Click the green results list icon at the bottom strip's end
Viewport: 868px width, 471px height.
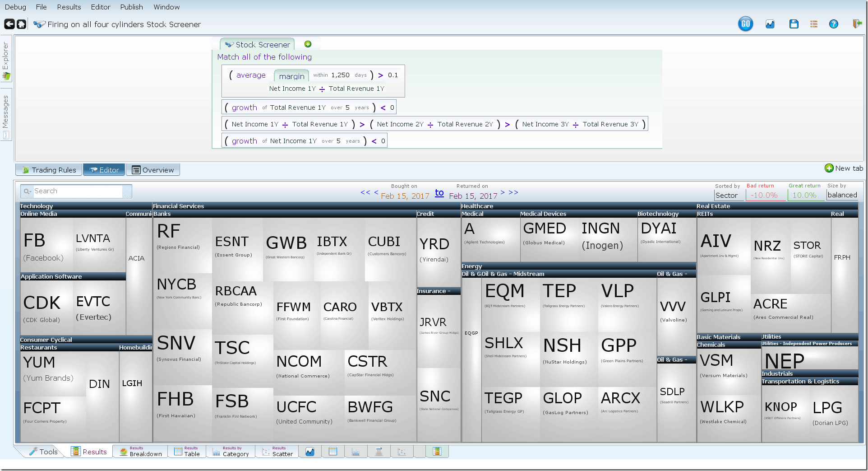pos(437,452)
